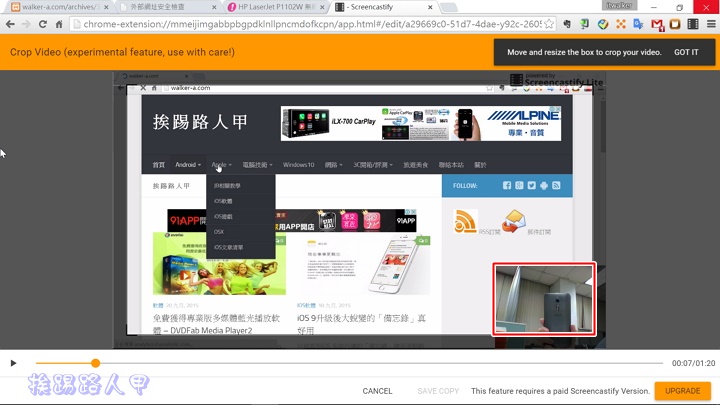Bookmark this page with the star icon

[549, 24]
